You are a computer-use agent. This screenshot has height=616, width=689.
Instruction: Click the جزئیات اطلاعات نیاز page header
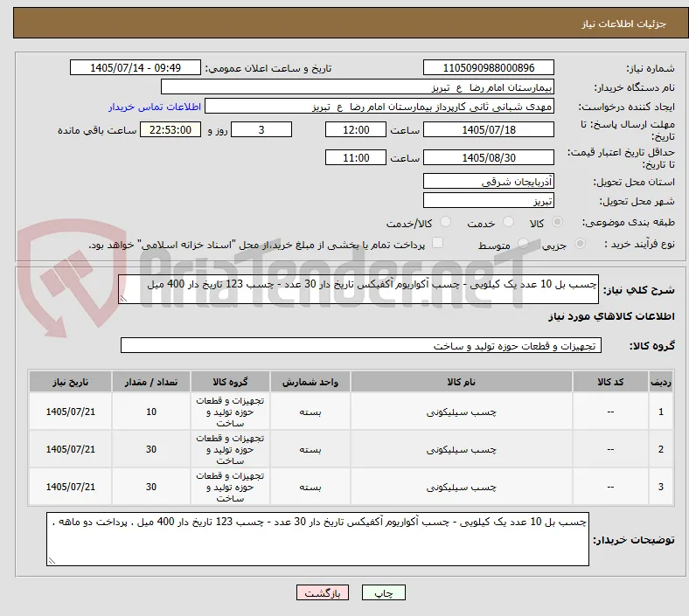(623, 24)
